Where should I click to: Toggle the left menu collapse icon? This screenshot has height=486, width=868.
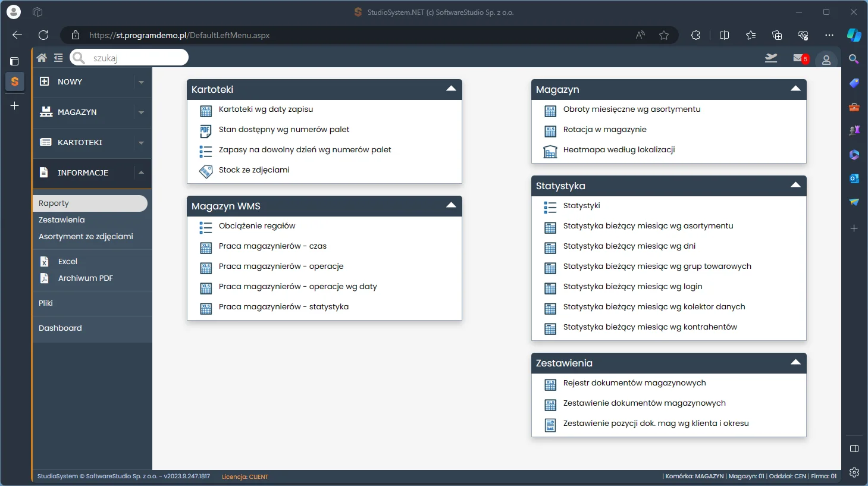pos(58,58)
